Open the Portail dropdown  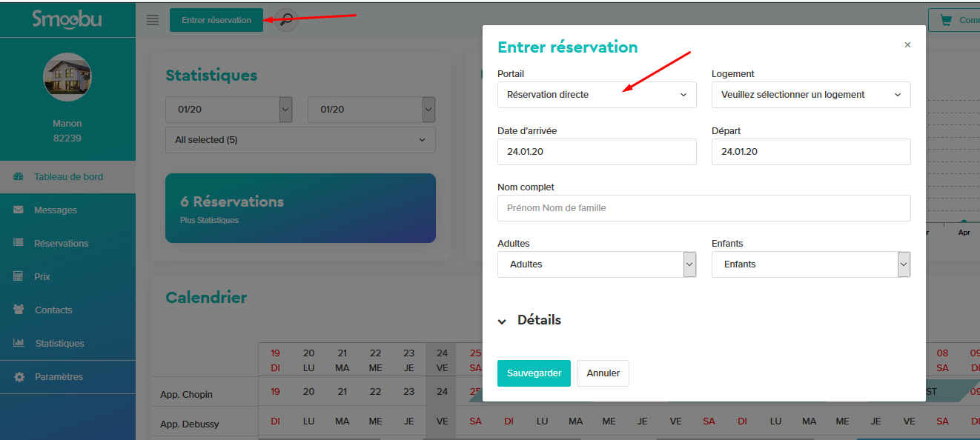(597, 95)
